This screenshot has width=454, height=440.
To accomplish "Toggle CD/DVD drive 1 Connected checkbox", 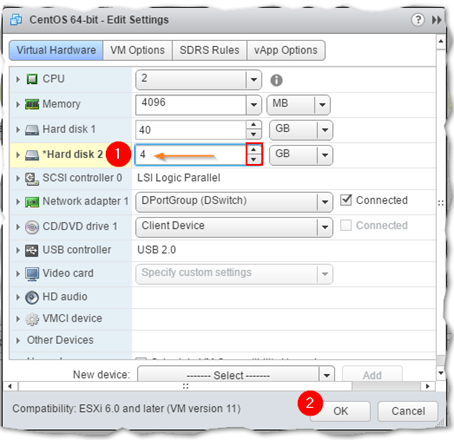I will 346,225.
